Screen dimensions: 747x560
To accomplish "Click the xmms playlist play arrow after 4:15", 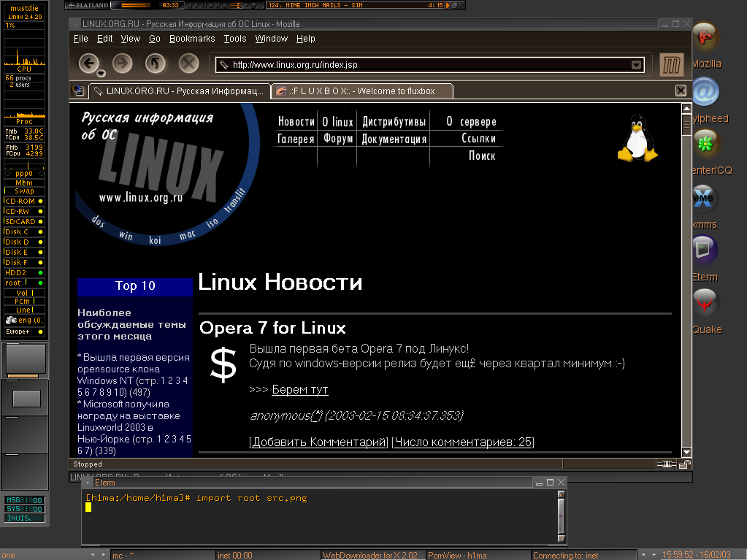I will point(448,5).
